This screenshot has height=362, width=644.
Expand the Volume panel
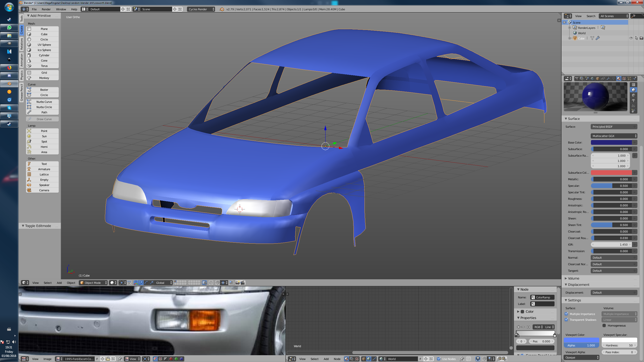[573, 278]
